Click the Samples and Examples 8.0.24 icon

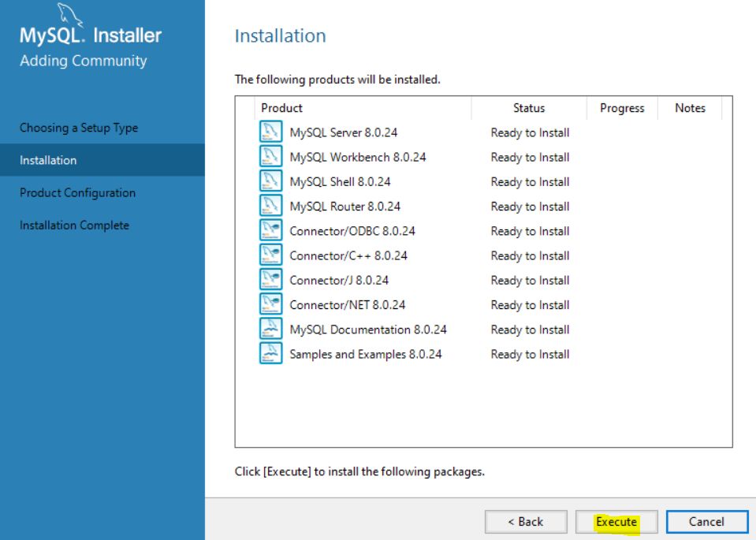click(x=270, y=353)
